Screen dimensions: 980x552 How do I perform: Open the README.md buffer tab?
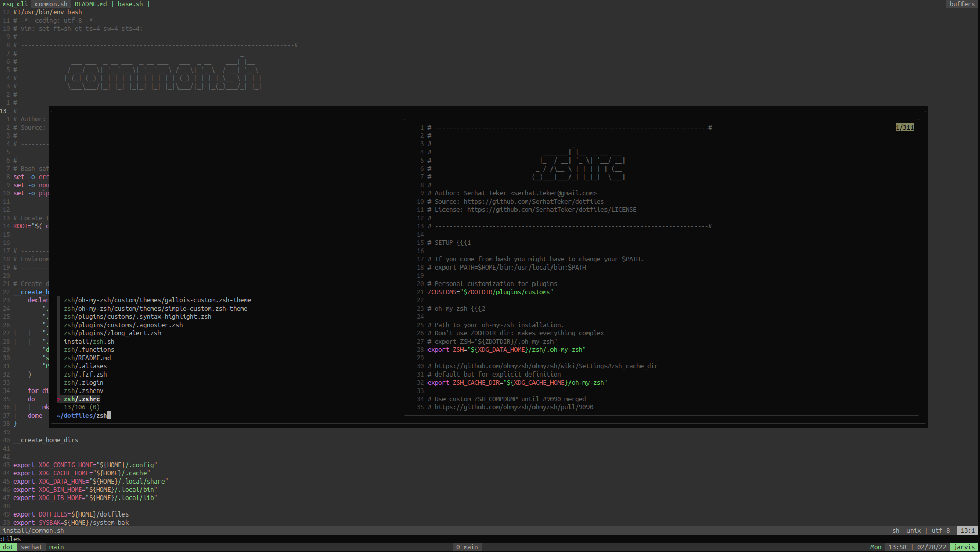point(91,4)
